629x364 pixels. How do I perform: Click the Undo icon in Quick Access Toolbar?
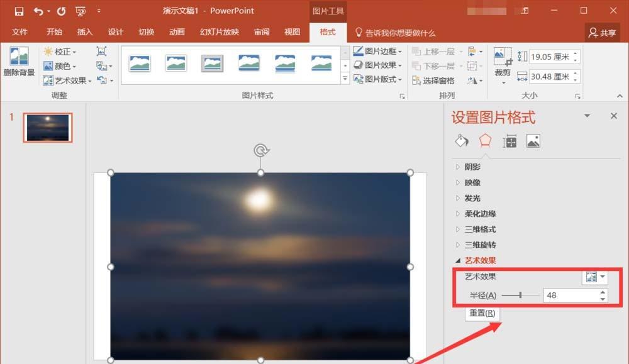coord(39,11)
